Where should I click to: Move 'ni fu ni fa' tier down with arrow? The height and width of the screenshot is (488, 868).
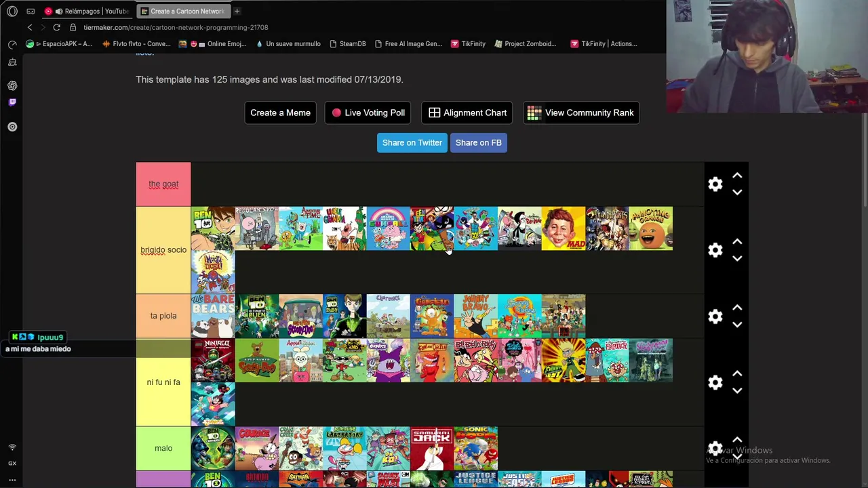[x=737, y=390]
